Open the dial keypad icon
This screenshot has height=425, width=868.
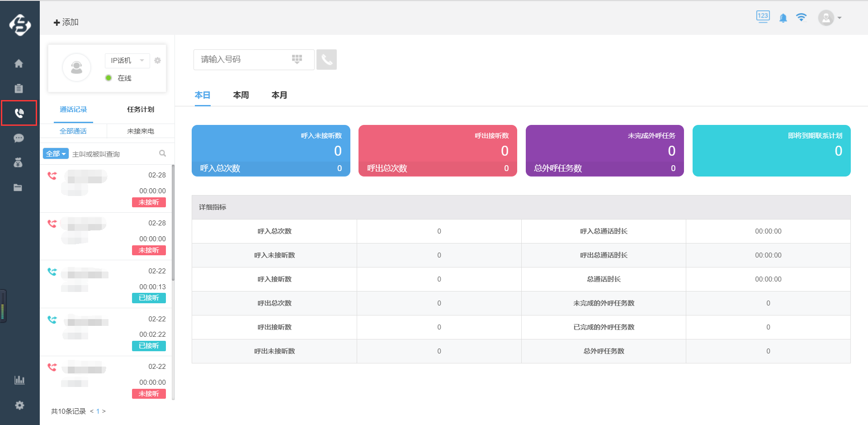click(297, 59)
